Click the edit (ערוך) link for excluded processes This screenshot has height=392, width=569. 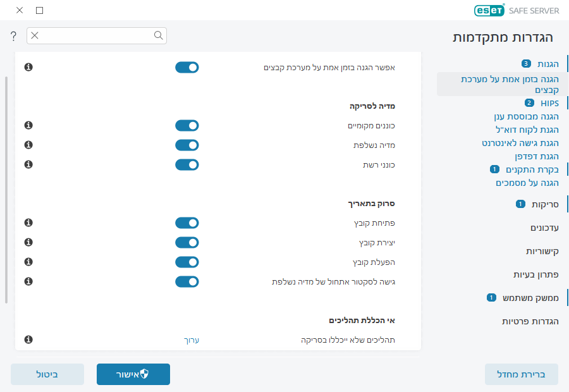click(x=191, y=340)
